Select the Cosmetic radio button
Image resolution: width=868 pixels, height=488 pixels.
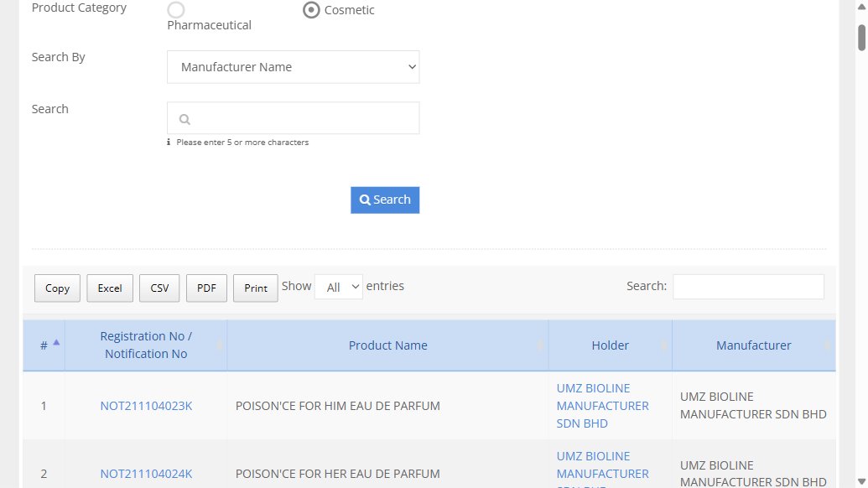tap(311, 10)
